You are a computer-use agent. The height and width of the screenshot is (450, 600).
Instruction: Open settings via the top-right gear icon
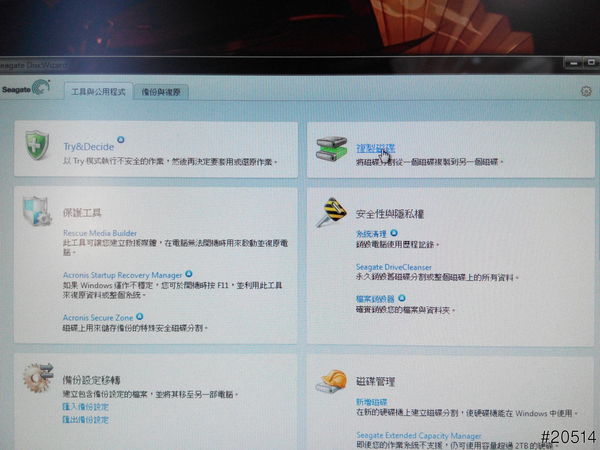pyautogui.click(x=586, y=91)
